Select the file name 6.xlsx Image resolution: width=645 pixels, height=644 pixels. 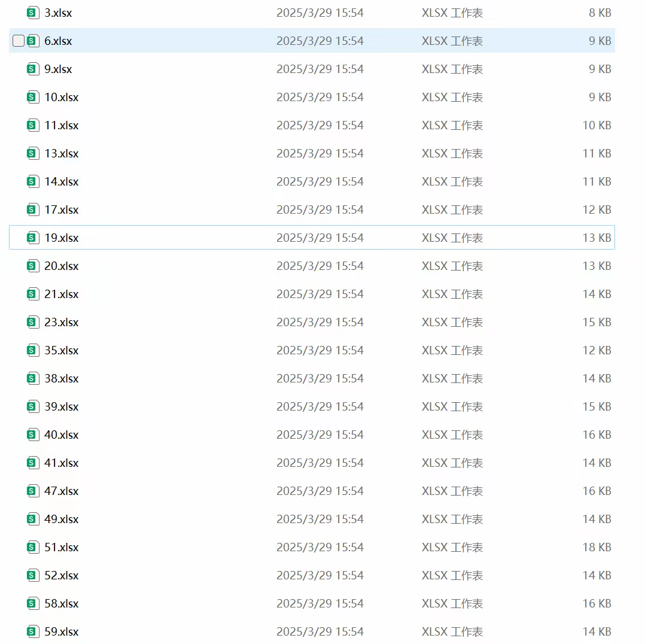[x=58, y=41]
